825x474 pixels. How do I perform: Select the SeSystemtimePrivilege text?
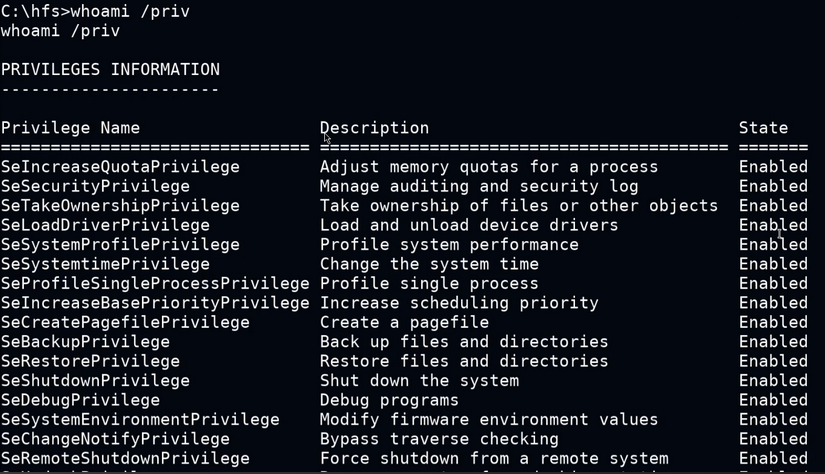[105, 264]
